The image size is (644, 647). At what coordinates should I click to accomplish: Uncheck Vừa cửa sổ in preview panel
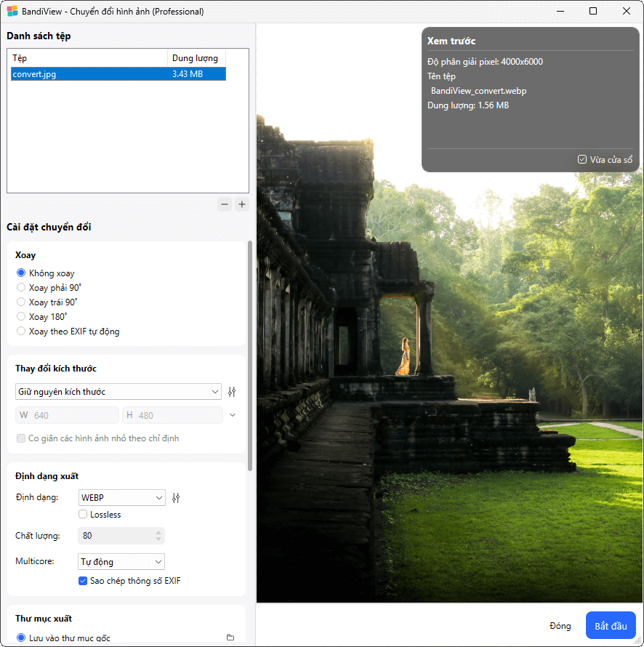tap(582, 159)
